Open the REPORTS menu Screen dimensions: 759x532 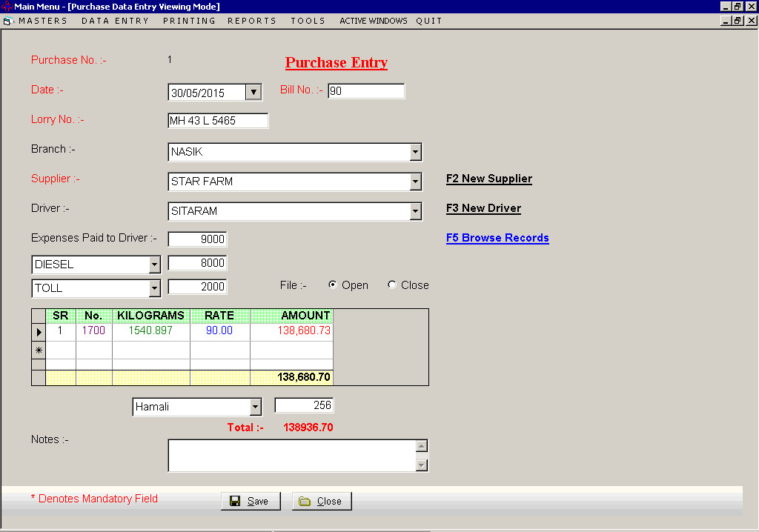click(x=251, y=21)
